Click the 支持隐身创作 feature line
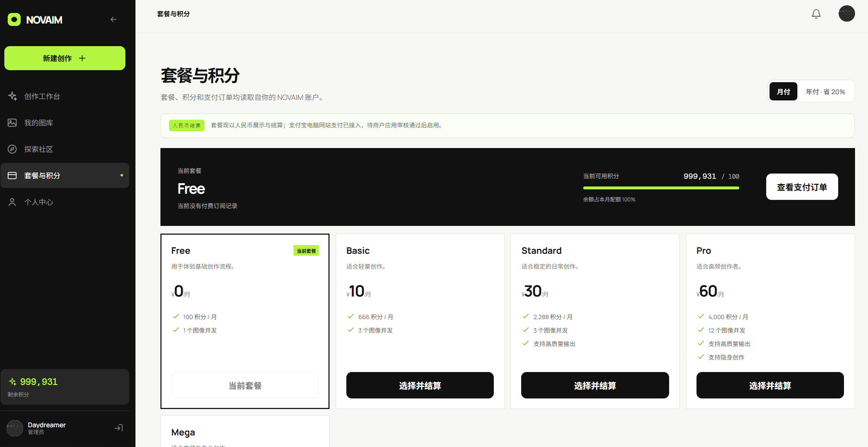868x447 pixels. tap(726, 357)
